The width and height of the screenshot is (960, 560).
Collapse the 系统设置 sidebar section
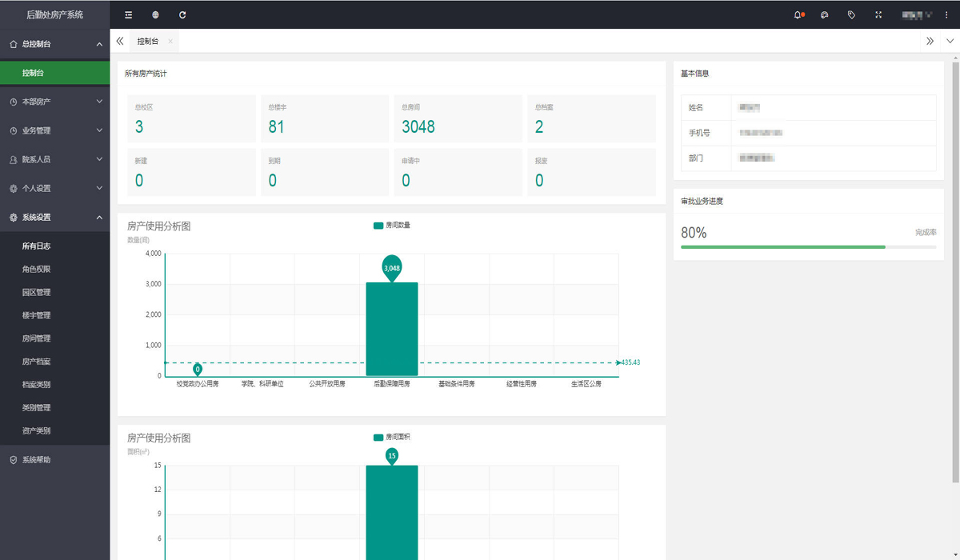tap(54, 218)
